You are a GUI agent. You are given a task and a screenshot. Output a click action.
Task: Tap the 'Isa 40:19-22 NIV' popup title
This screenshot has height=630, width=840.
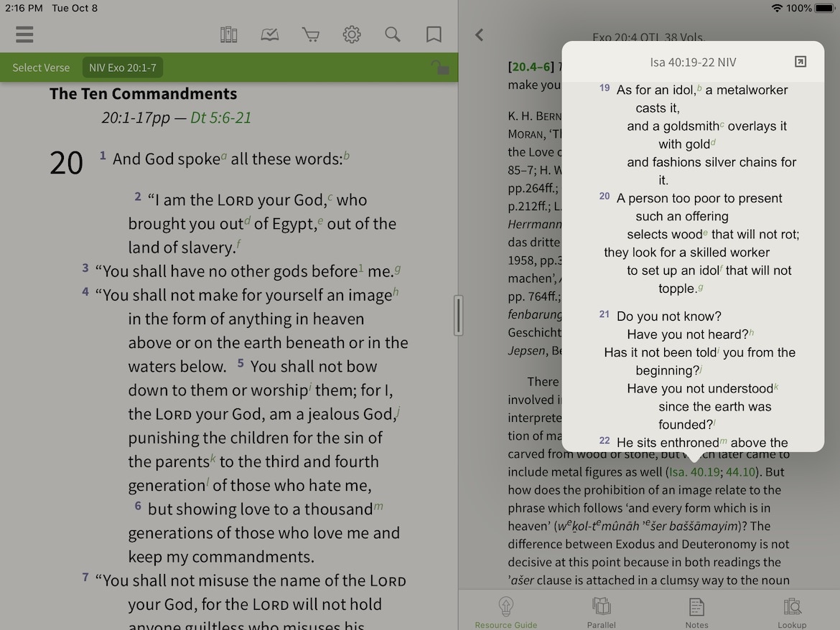[693, 62]
